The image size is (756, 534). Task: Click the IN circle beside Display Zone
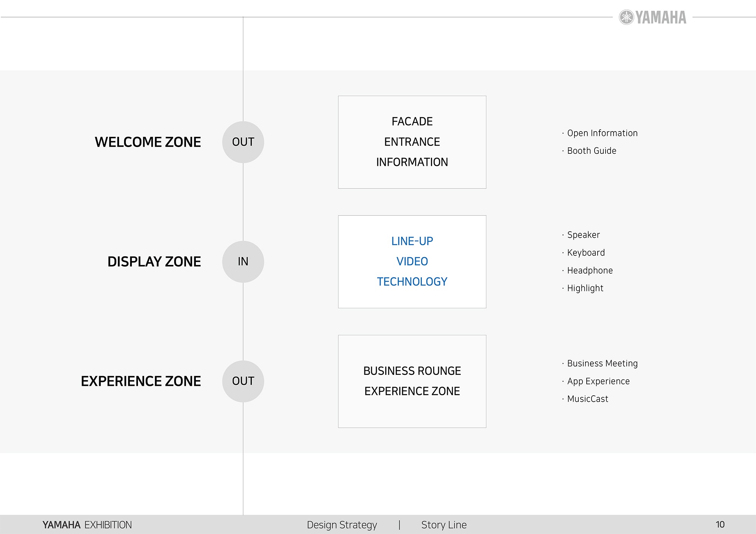(x=243, y=262)
